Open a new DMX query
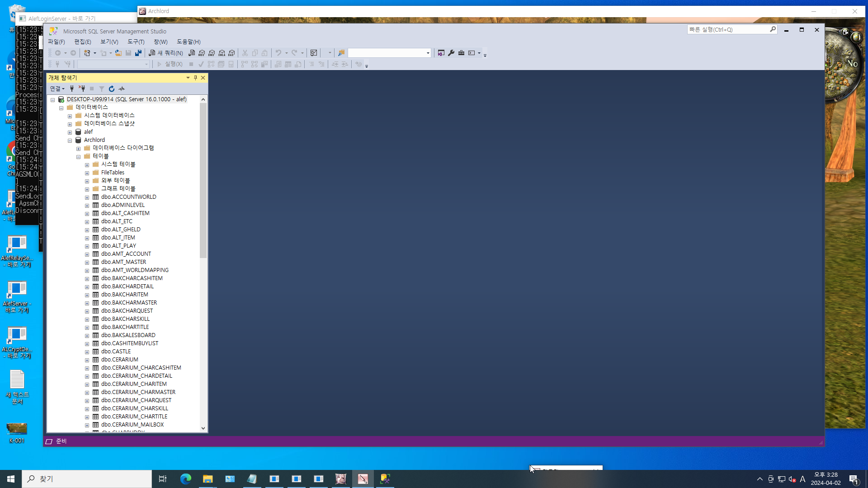Screen dimensions: 868x488 212,53
